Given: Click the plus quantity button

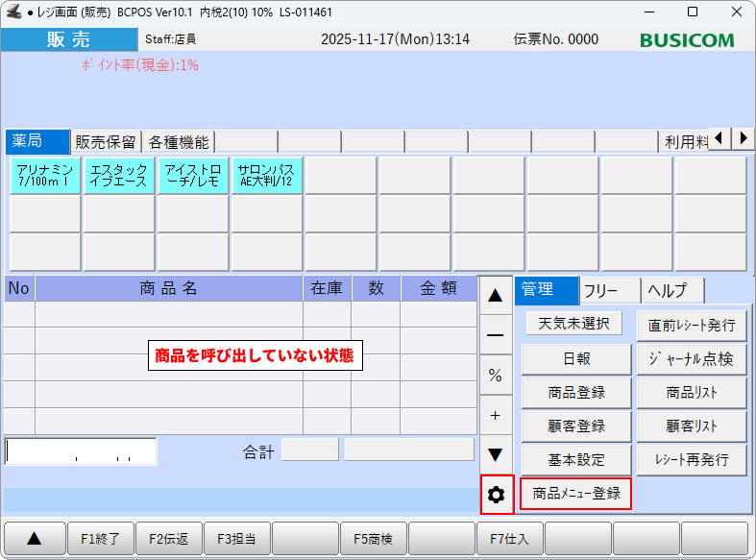Looking at the screenshot, I should 496,415.
